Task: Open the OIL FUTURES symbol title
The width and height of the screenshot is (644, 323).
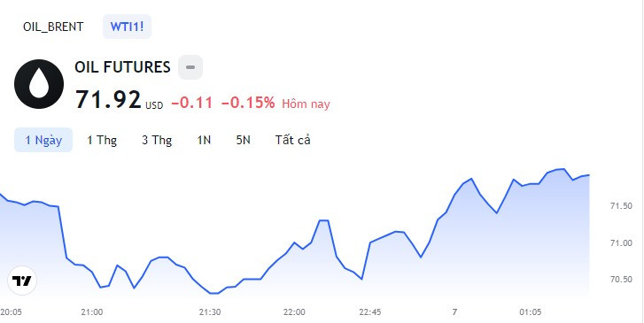Action: pos(122,67)
